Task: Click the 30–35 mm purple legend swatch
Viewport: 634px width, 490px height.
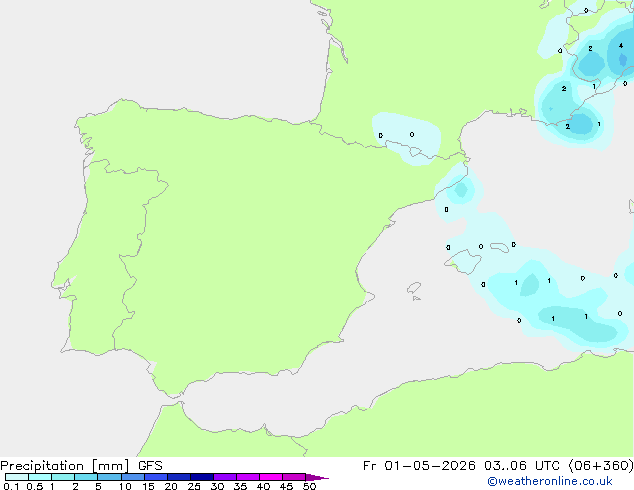Action: [x=225, y=477]
